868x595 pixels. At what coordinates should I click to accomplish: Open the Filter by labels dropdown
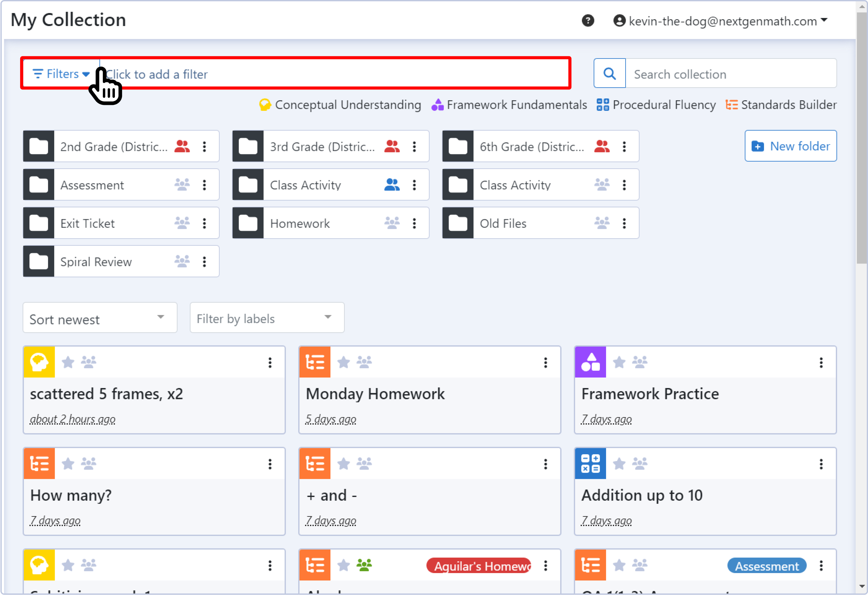point(267,318)
